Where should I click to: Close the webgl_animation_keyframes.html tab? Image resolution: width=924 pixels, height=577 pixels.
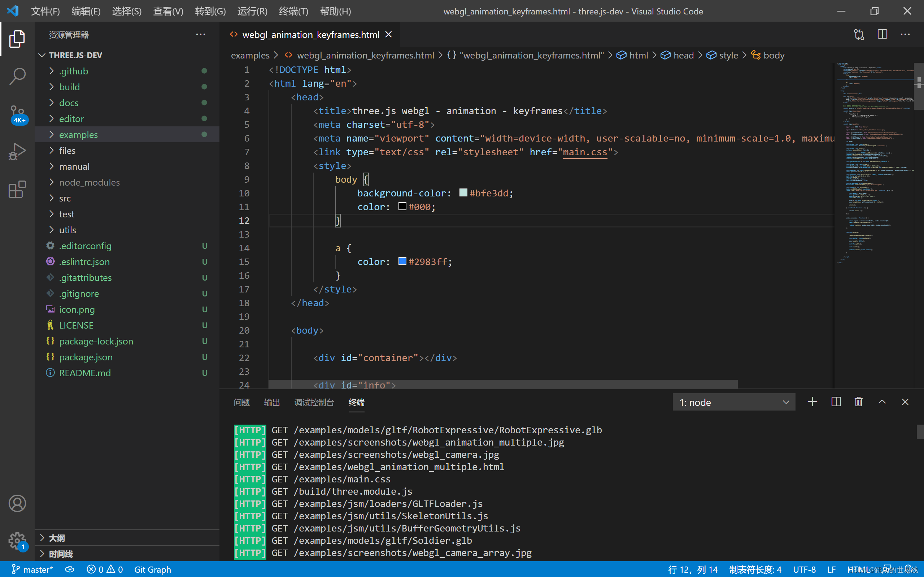point(389,35)
